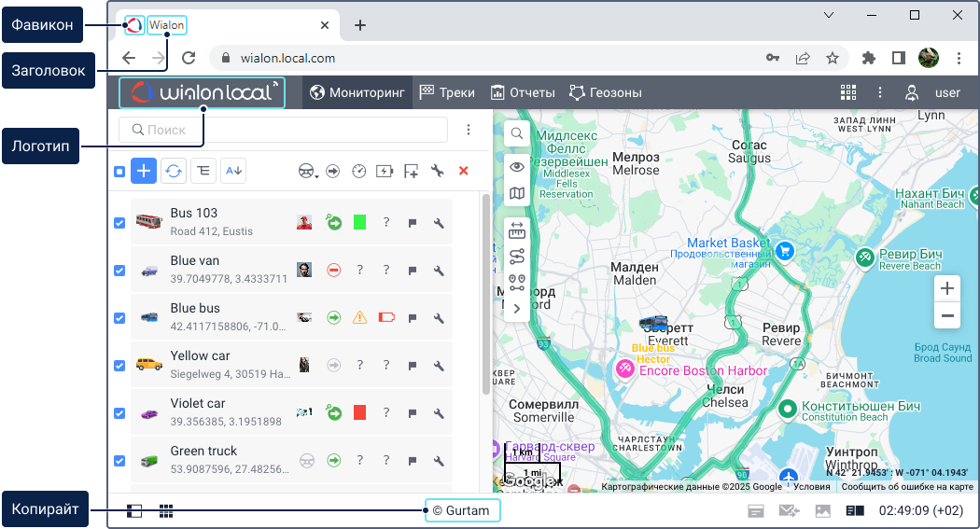
Task: Expand the map tools chevron arrow
Action: (517, 309)
